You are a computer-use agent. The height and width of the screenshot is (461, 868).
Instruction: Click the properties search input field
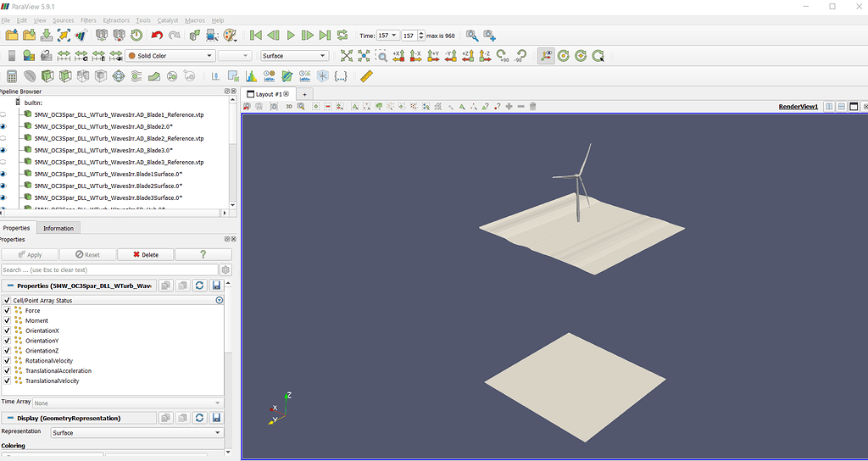tap(109, 269)
